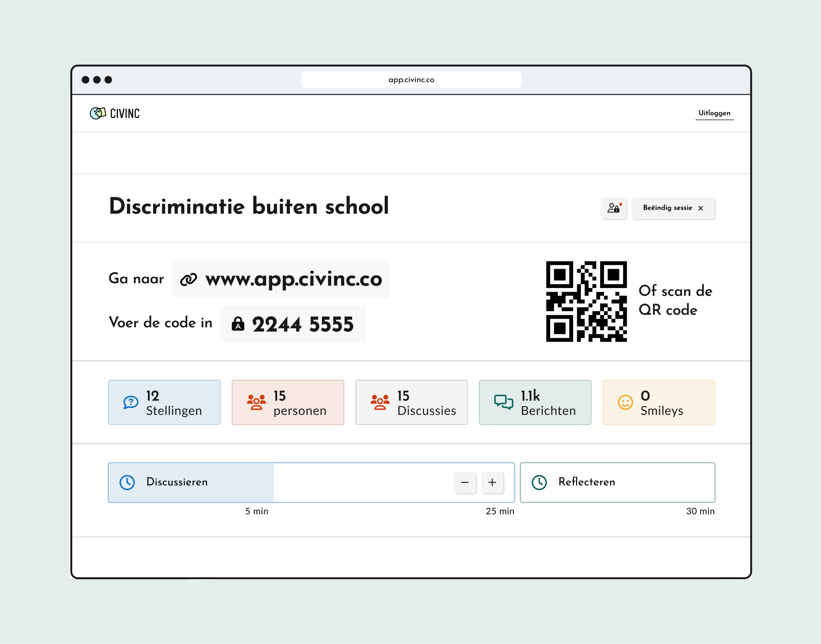Image resolution: width=821 pixels, height=644 pixels.
Task: Click the browser address bar app.civinc.co
Action: 411,80
